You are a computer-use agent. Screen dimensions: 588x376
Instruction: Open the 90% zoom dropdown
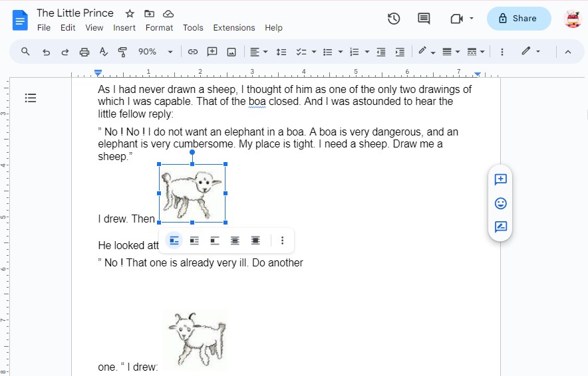(x=155, y=52)
